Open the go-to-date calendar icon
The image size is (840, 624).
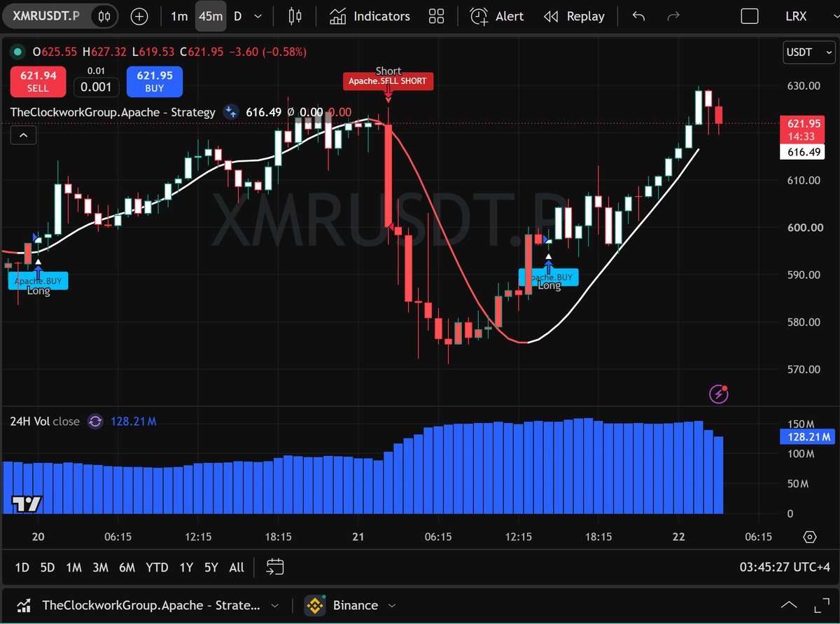click(x=275, y=567)
